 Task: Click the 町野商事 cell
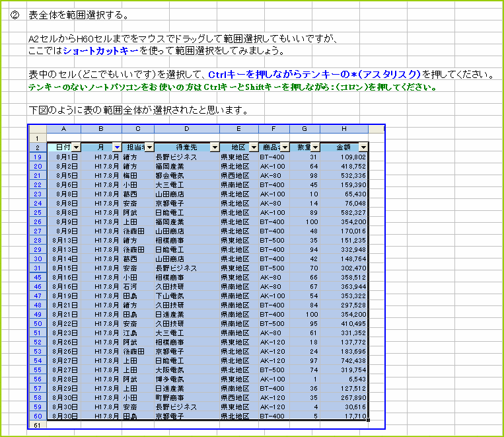point(187,398)
